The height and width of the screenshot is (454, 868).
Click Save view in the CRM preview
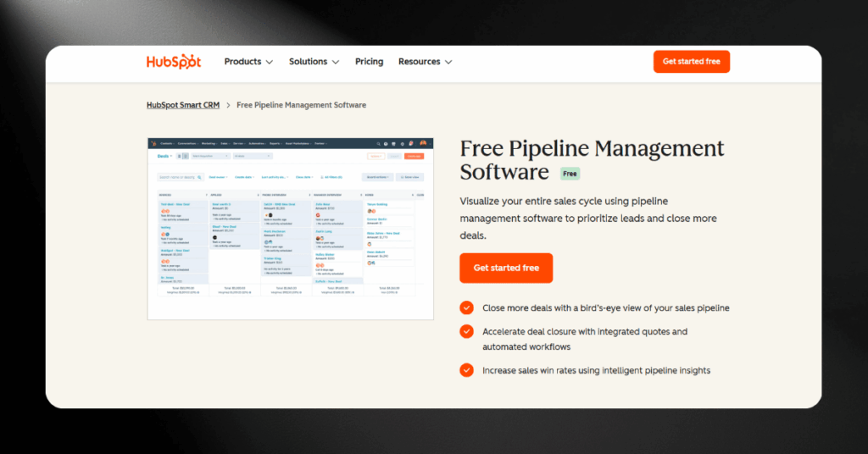409,177
